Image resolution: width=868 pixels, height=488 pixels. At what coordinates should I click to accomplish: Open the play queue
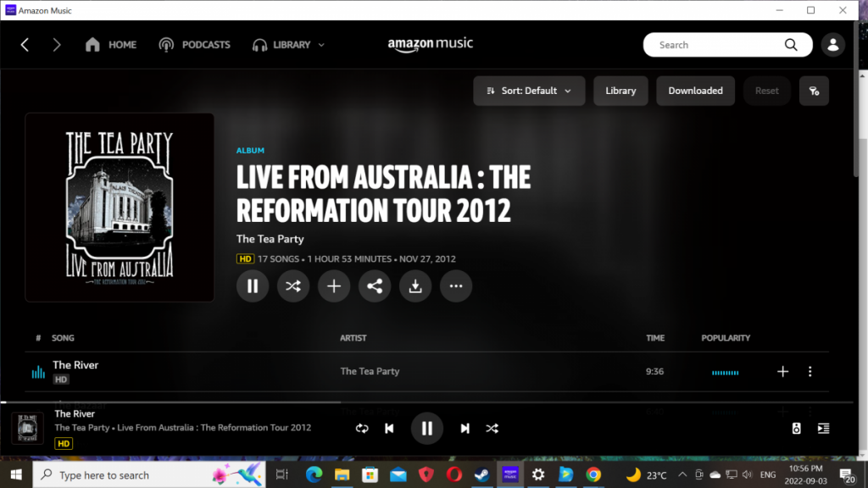tap(823, 428)
